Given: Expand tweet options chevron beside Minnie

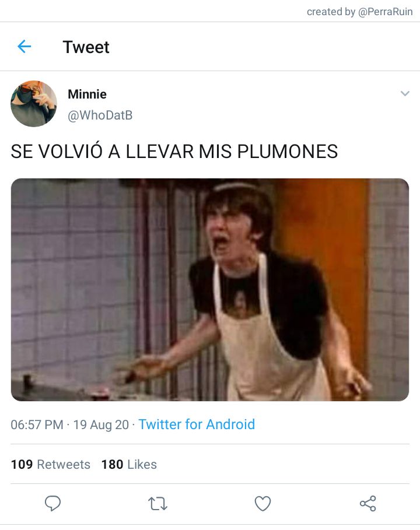Looking at the screenshot, I should click(x=405, y=94).
